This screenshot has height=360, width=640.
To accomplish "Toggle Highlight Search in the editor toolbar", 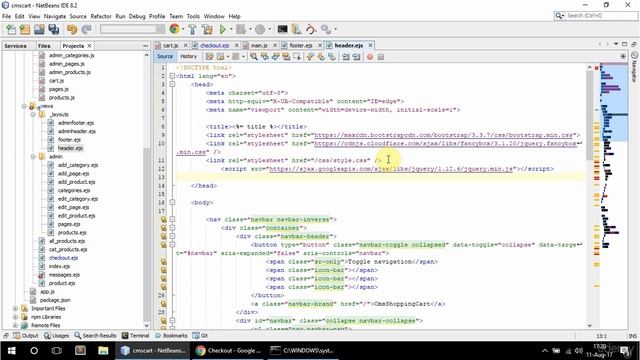I will pyautogui.click(x=286, y=57).
